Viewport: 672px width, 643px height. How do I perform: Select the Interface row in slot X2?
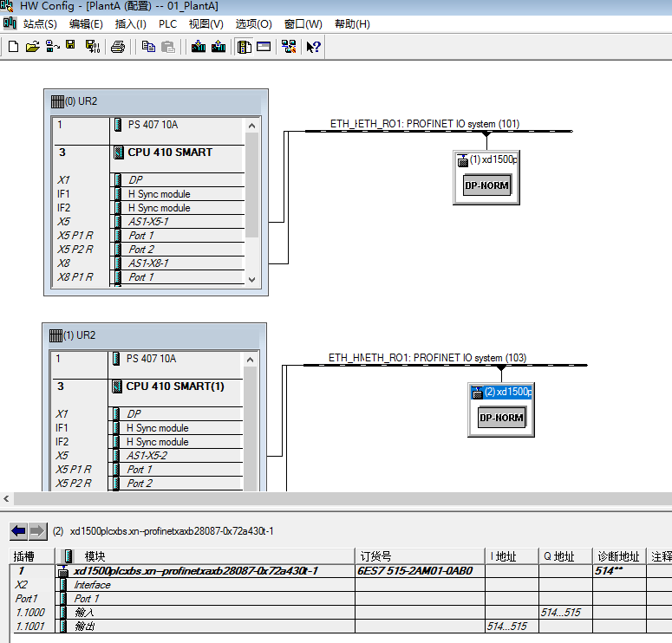[92, 585]
